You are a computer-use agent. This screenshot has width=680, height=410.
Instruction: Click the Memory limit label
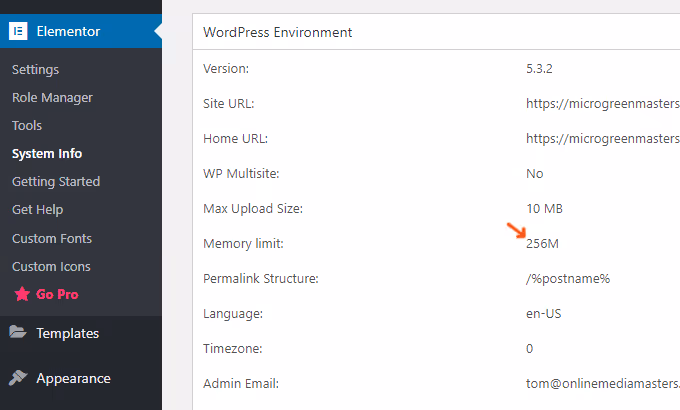pos(243,244)
